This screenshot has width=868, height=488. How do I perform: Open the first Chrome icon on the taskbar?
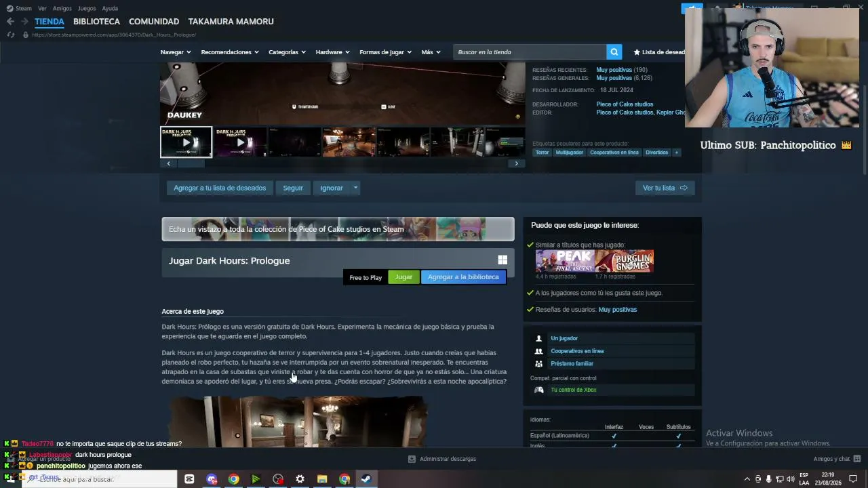pos(233,479)
